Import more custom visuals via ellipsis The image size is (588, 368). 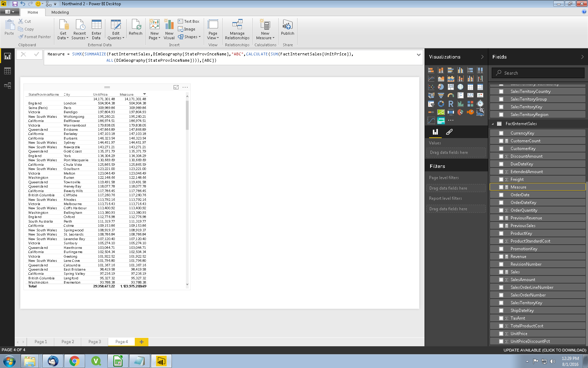(451, 121)
